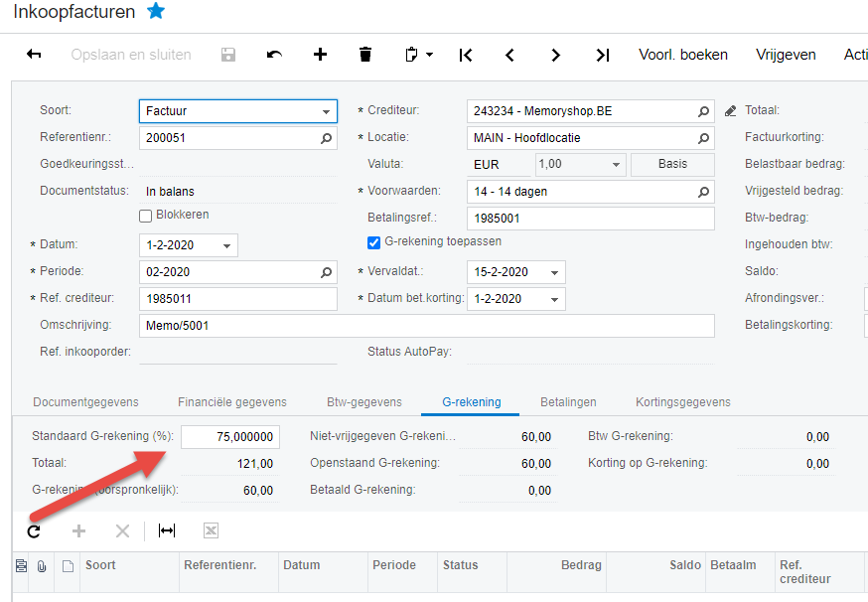Jump to the first record icon
The height and width of the screenshot is (602, 868).
click(x=466, y=55)
